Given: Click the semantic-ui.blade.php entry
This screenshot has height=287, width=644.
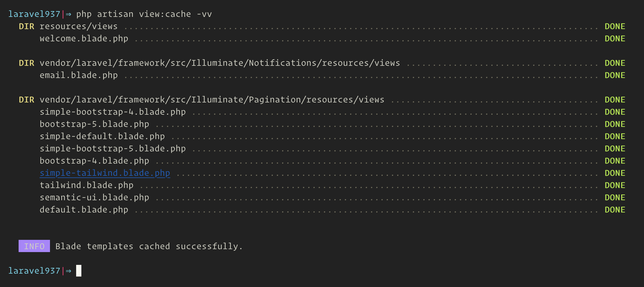Looking at the screenshot, I should point(94,198).
